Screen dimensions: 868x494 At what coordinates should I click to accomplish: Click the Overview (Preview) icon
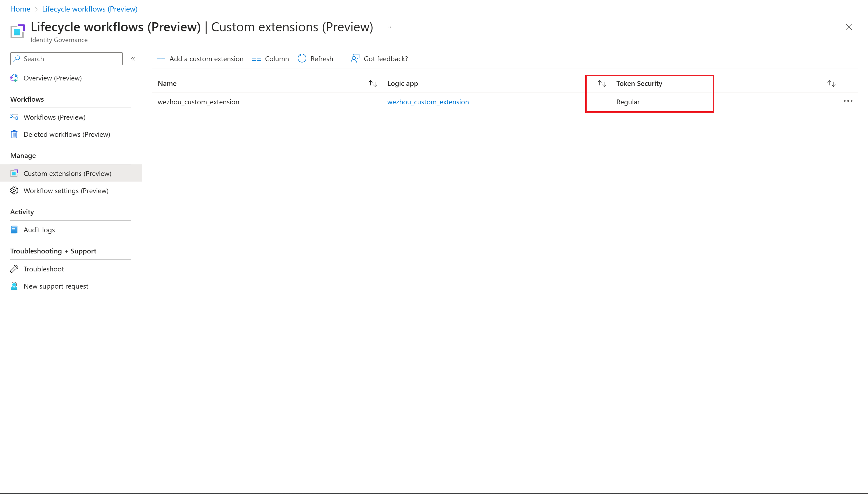coord(15,78)
